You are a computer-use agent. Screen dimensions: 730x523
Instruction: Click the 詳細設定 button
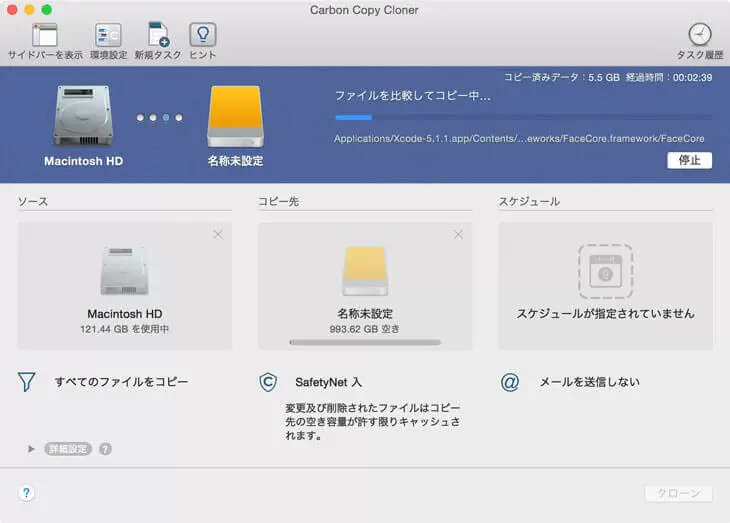[x=68, y=449]
